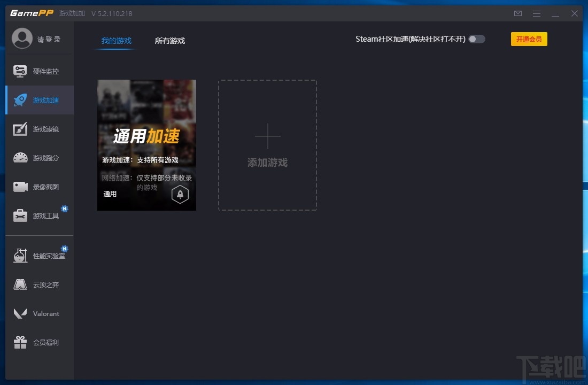Screen dimensions: 588x385
Task: Switch to the 所有游戏 tab
Action: (x=169, y=40)
